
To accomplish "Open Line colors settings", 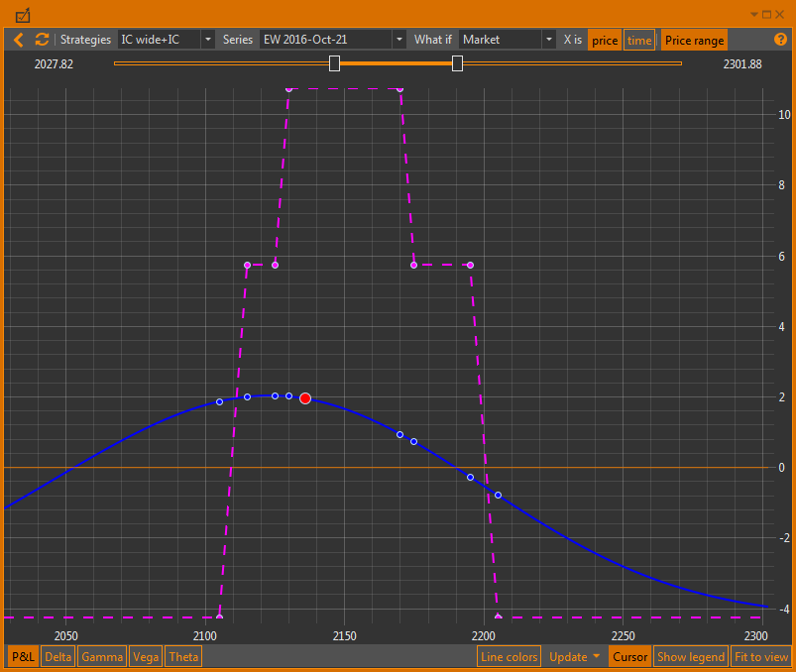I will pos(510,657).
